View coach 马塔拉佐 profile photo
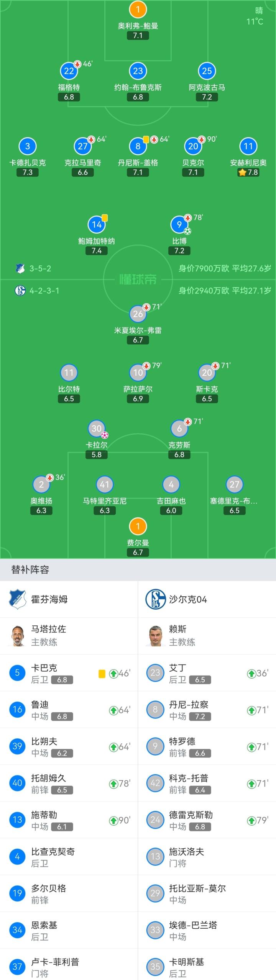Image resolution: width=276 pixels, height=980 pixels. click(x=17, y=636)
